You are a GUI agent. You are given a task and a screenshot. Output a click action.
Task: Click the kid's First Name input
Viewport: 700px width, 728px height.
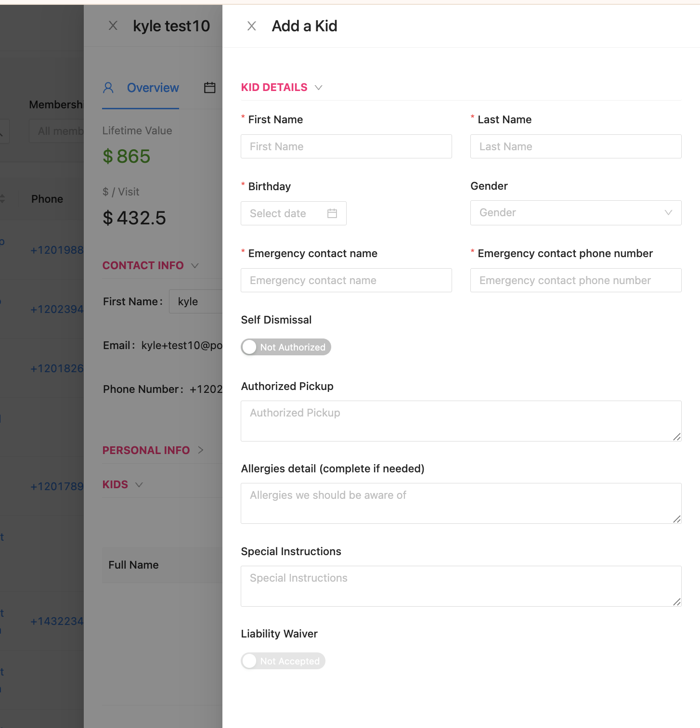pos(346,146)
